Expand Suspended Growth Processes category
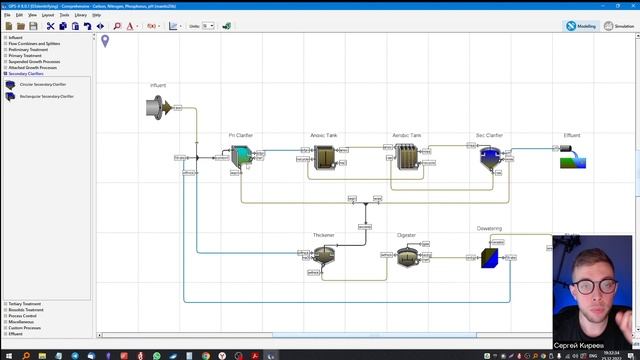Image resolution: width=640 pixels, height=360 pixels. (x=6, y=62)
